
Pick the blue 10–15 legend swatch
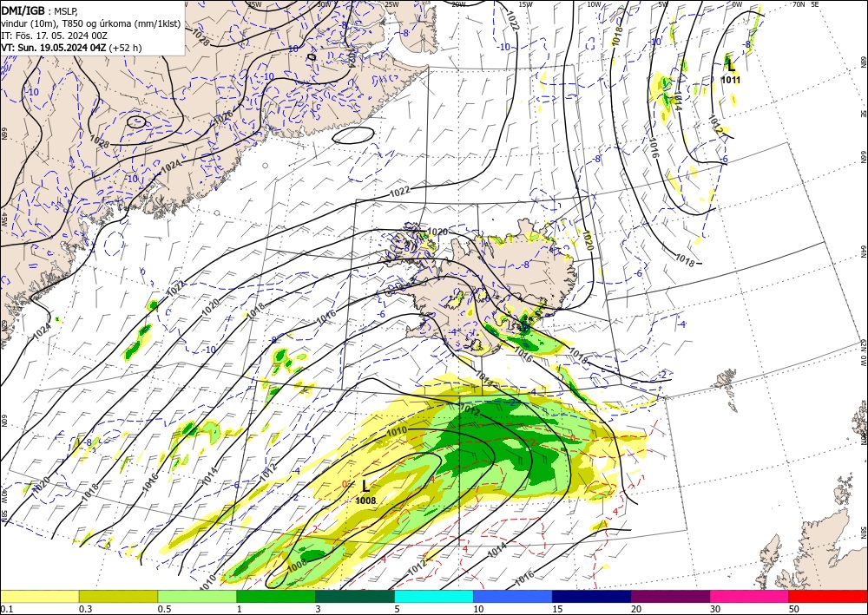(x=513, y=596)
